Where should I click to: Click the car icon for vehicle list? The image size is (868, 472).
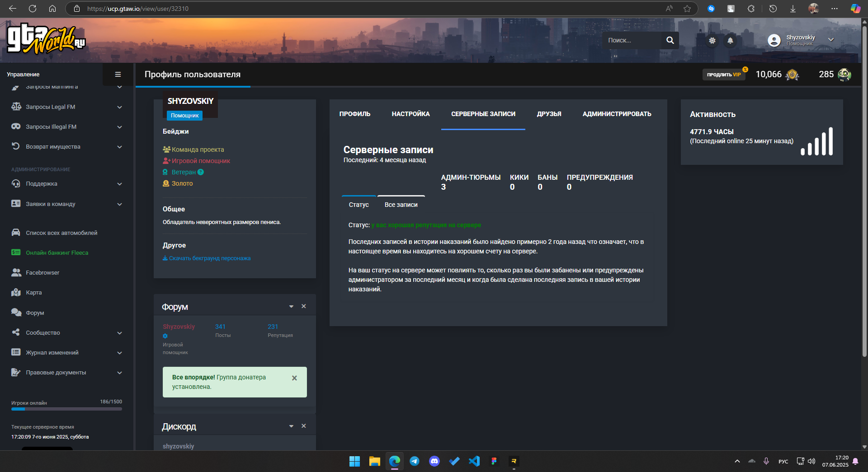(x=16, y=233)
